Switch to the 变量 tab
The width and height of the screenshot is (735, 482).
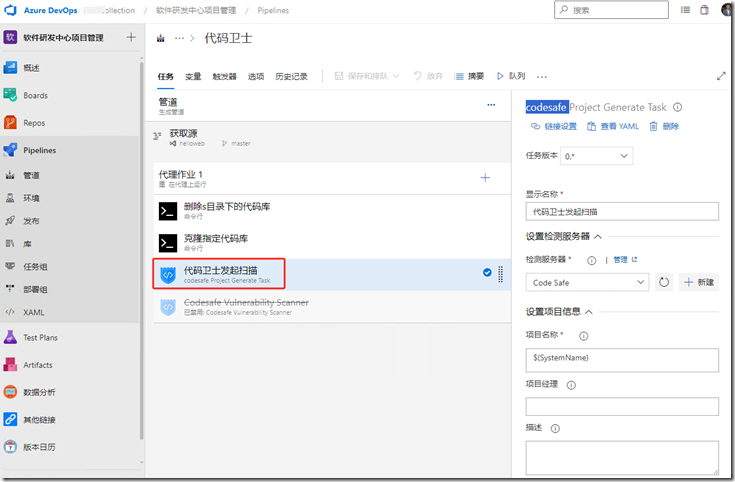coord(193,76)
